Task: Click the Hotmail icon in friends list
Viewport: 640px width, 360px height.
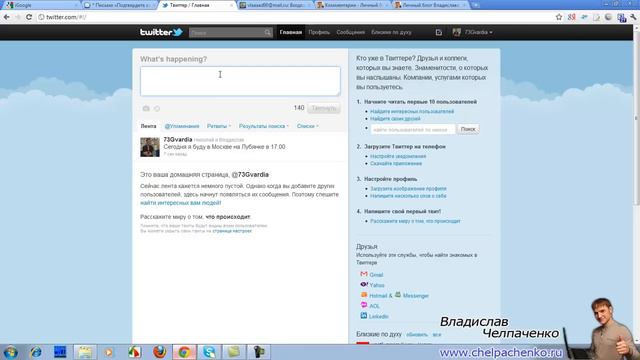Action: [364, 295]
